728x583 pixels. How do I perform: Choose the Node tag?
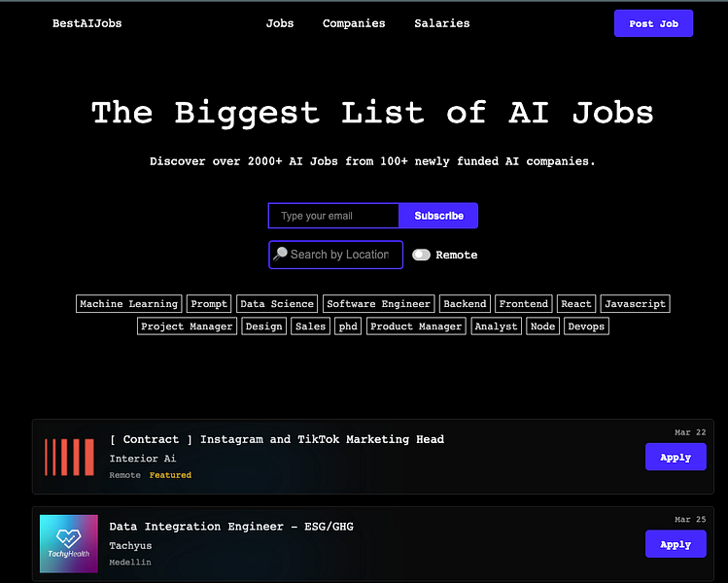(x=542, y=326)
